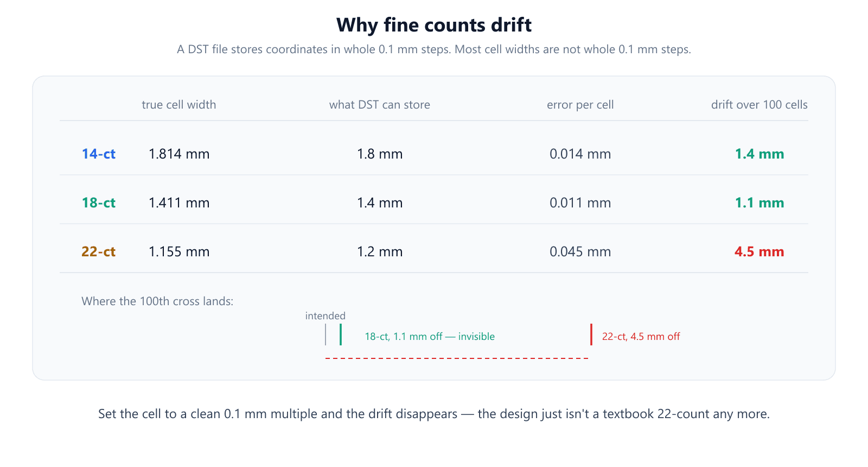
Task: Select the blue "14-ct" row label
Action: 99,154
